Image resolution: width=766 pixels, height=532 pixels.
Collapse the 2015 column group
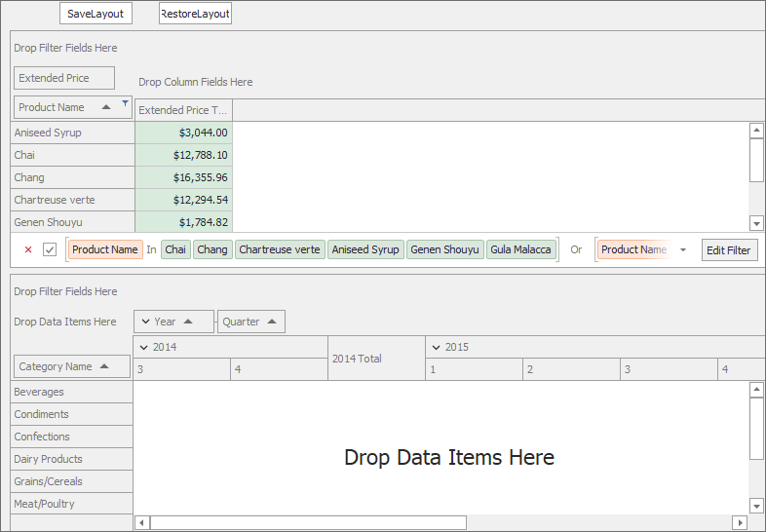437,347
